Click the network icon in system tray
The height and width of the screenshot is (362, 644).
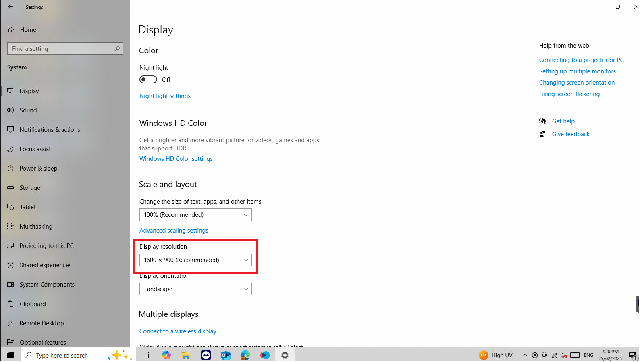pos(555,355)
